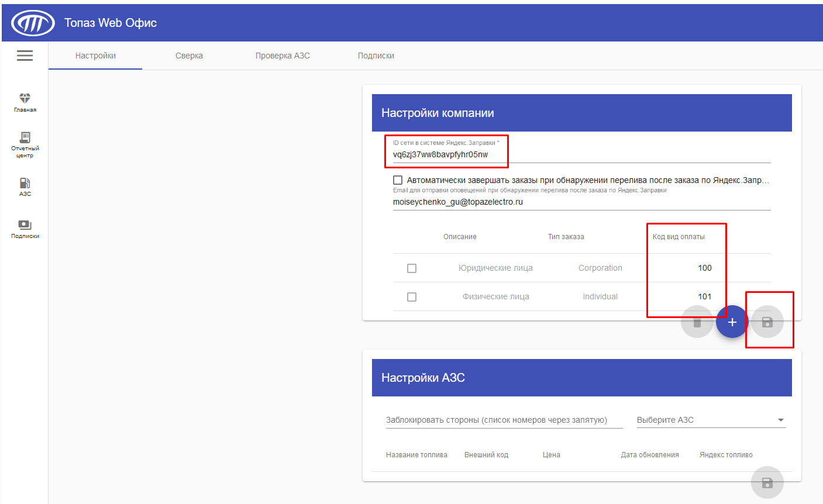Save company settings with the floppy icon

click(x=767, y=322)
